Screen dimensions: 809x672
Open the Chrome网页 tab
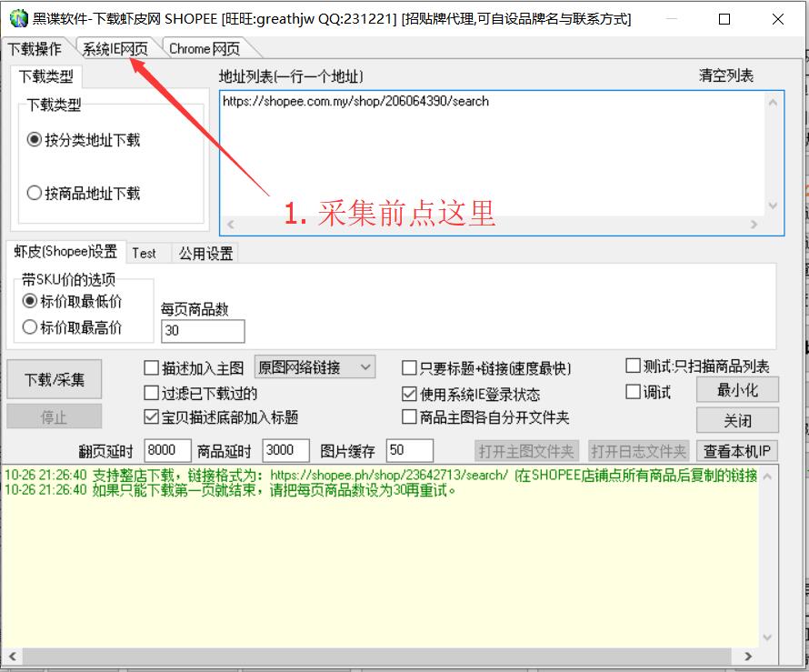click(205, 49)
